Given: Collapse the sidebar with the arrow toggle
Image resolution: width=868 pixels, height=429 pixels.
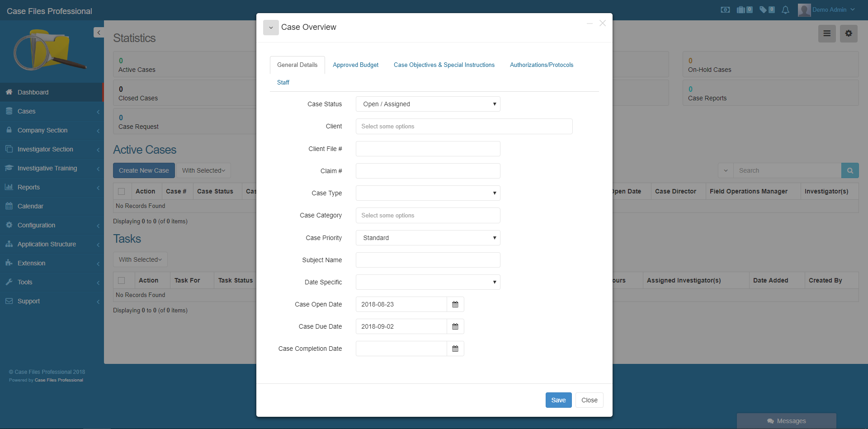Looking at the screenshot, I should 99,33.
